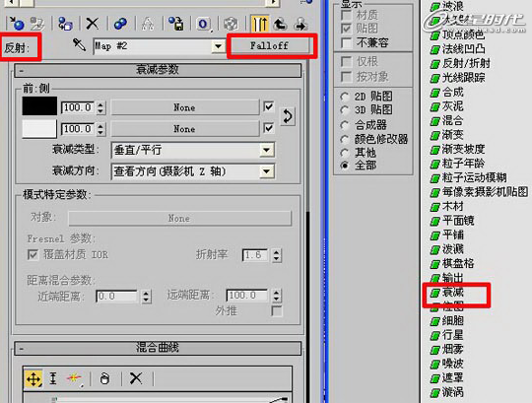Choose 反射/折射 in the map list
Image resolution: width=532 pixels, height=403 pixels.
[x=467, y=63]
